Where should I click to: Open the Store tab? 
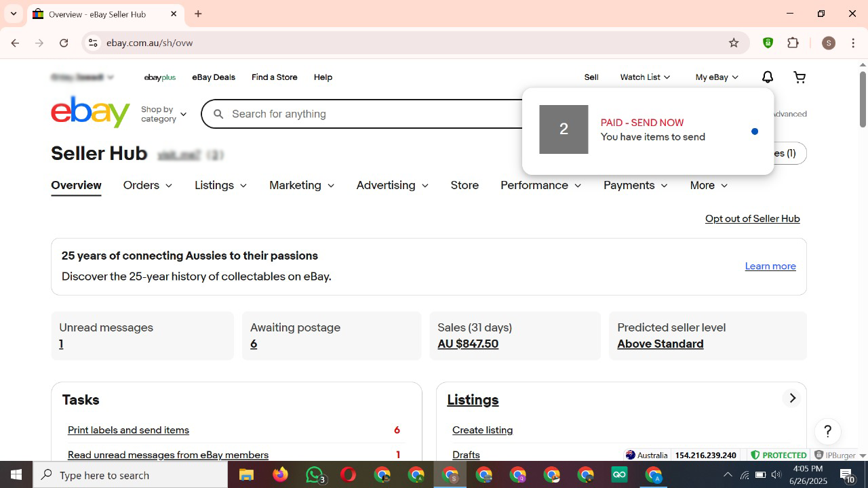[x=465, y=185]
